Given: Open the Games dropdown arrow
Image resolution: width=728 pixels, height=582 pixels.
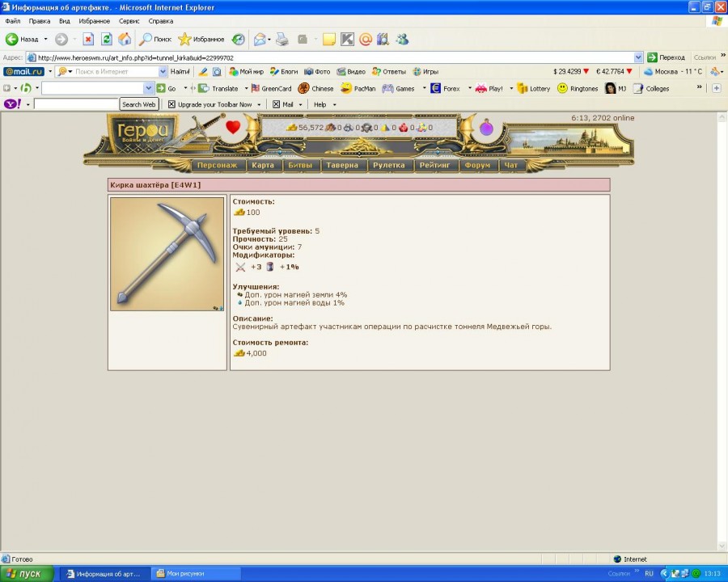Looking at the screenshot, I should coord(423,89).
